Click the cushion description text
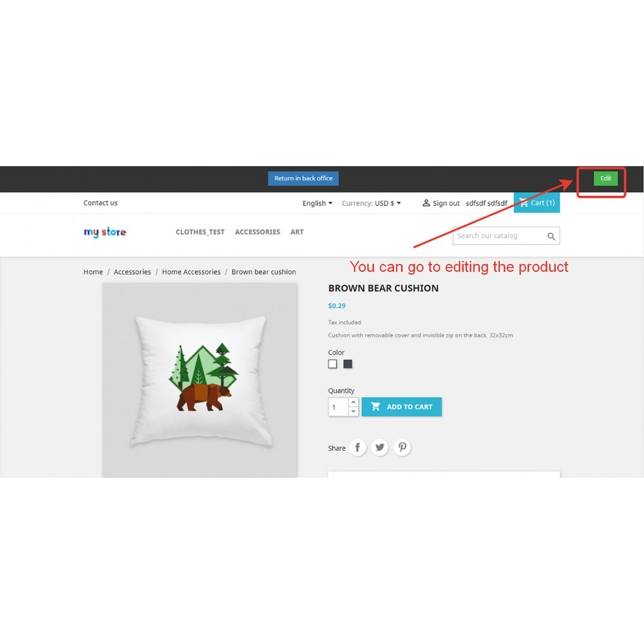Screen dimensions: 644x644 click(x=420, y=335)
